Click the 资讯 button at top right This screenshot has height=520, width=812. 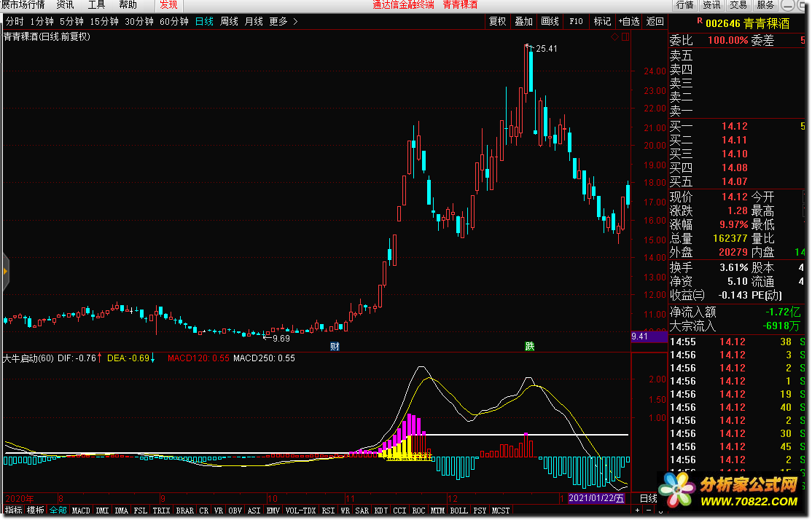tap(711, 5)
